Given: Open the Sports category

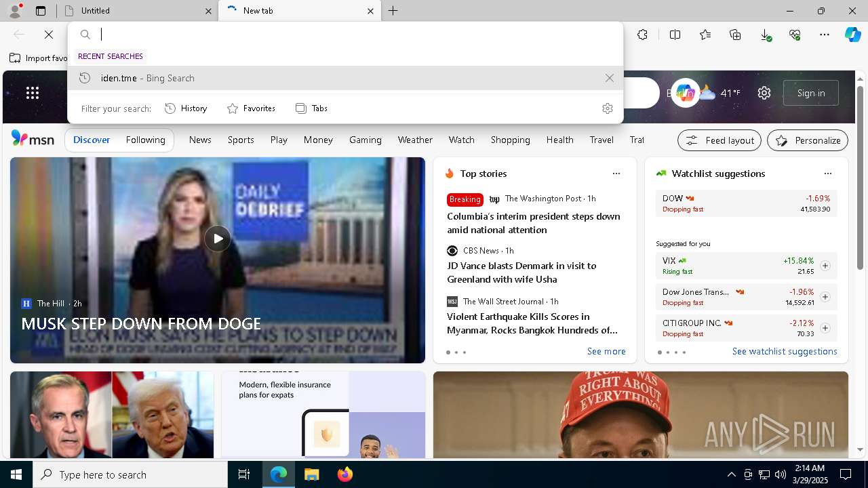Looking at the screenshot, I should (x=241, y=140).
